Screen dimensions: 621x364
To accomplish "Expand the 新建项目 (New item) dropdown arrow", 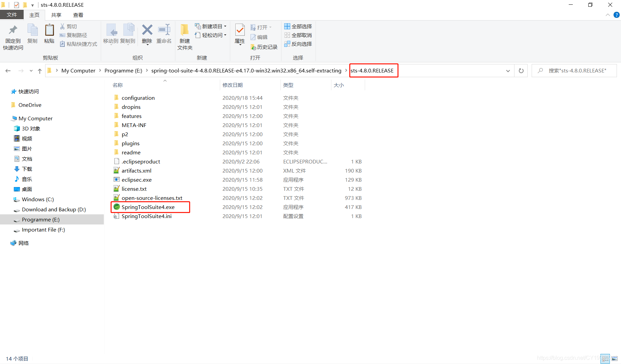I will coord(225,26).
